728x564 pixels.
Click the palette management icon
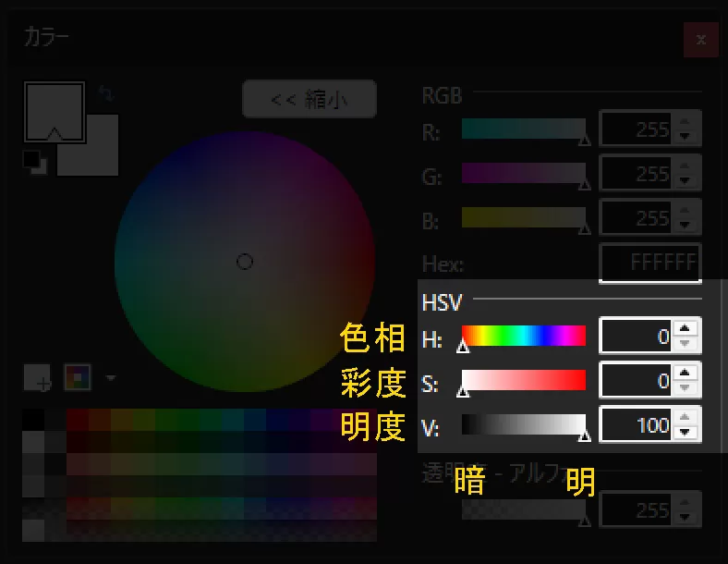tap(78, 377)
